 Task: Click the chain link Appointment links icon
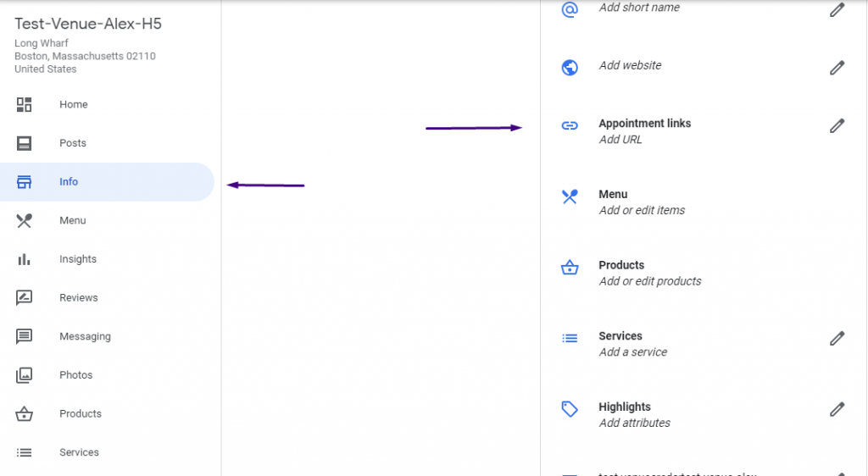click(570, 125)
